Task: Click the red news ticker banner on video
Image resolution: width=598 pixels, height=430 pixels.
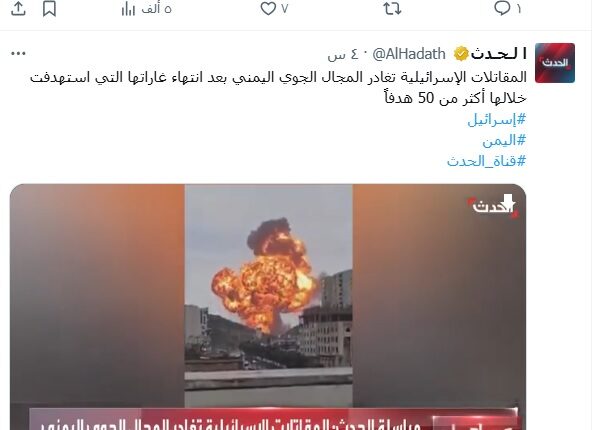Action: [x=273, y=419]
